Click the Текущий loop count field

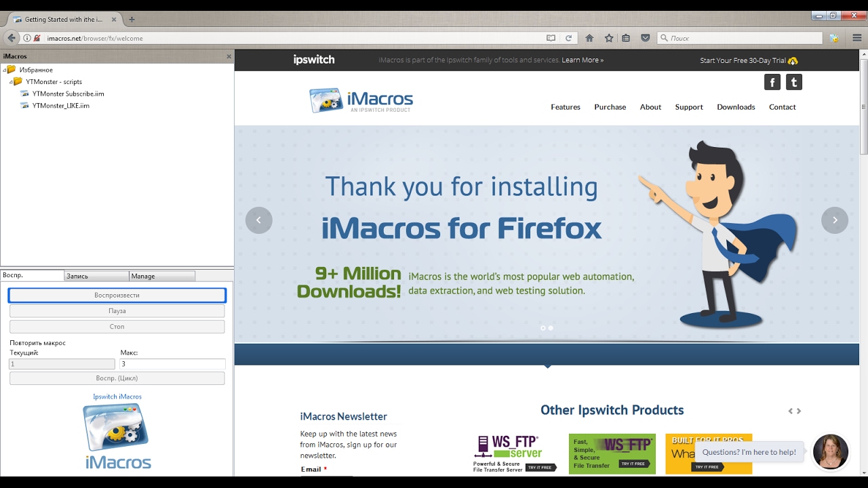[x=62, y=364]
